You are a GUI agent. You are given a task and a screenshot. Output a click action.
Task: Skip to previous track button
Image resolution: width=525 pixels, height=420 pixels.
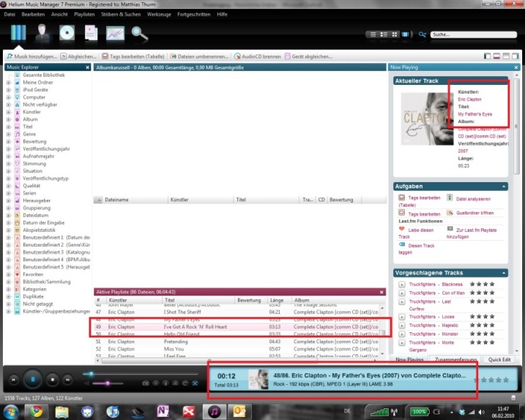tap(13, 380)
